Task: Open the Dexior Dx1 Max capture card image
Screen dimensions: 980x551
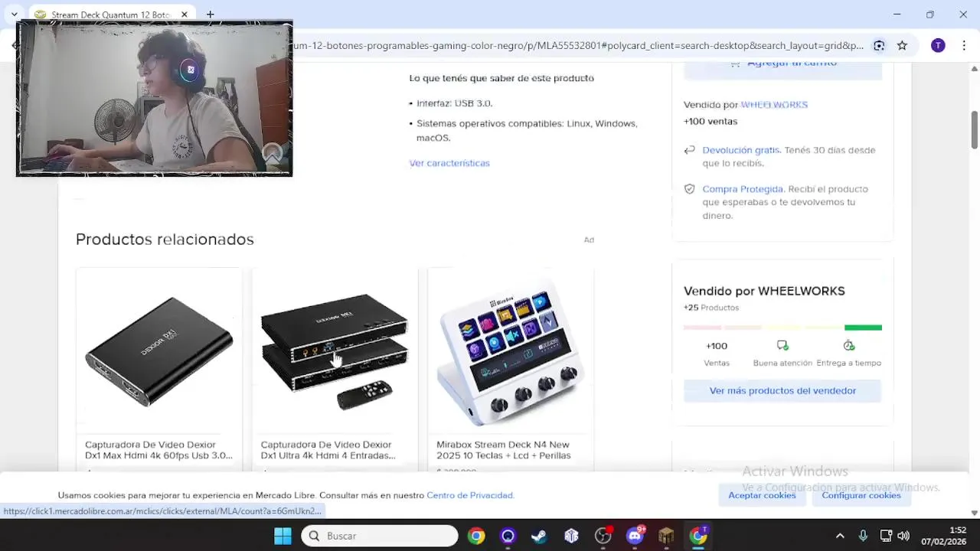Action: click(158, 350)
